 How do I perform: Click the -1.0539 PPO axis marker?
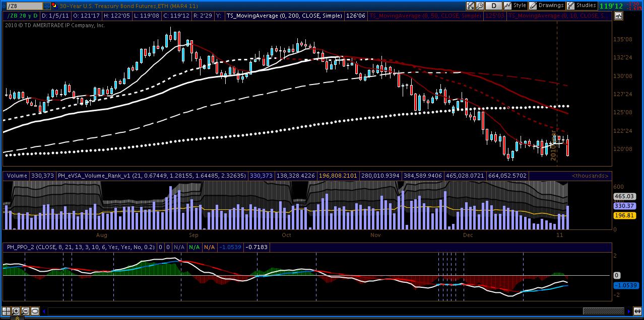coord(626,285)
